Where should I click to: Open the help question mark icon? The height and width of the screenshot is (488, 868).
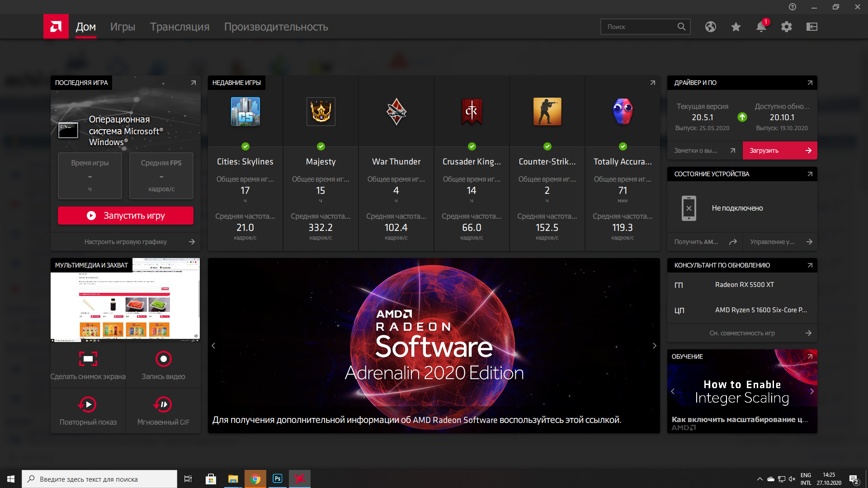pos(792,7)
